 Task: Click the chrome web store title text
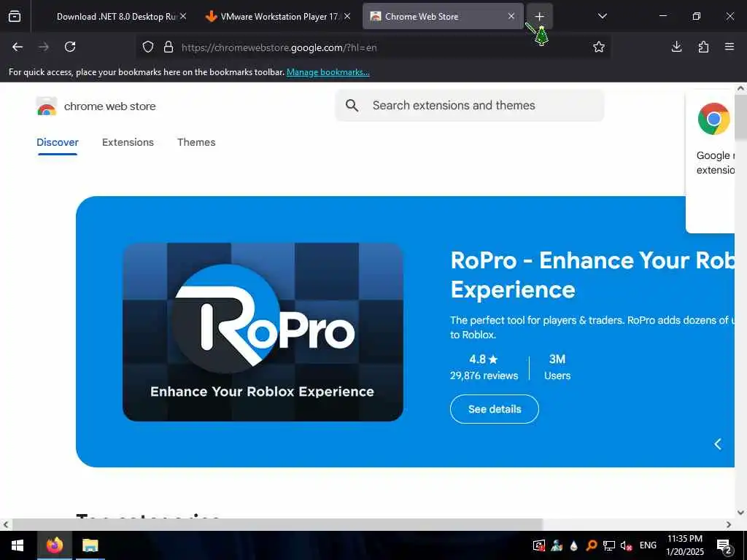[110, 106]
